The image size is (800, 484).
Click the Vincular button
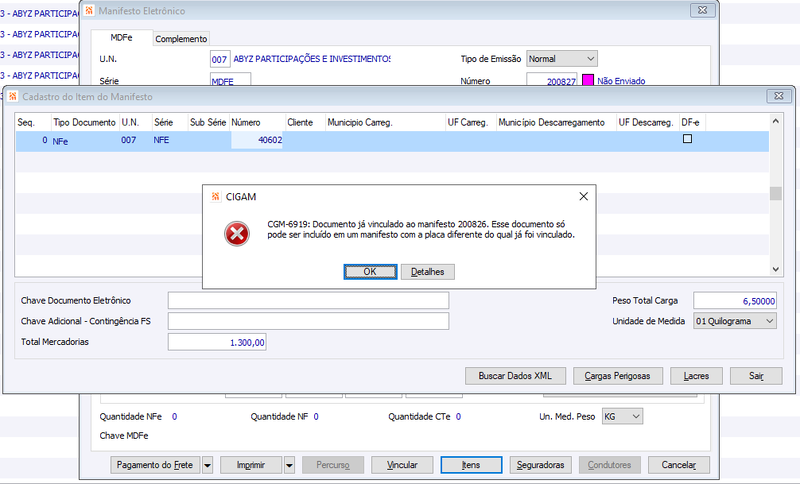pyautogui.click(x=402, y=465)
